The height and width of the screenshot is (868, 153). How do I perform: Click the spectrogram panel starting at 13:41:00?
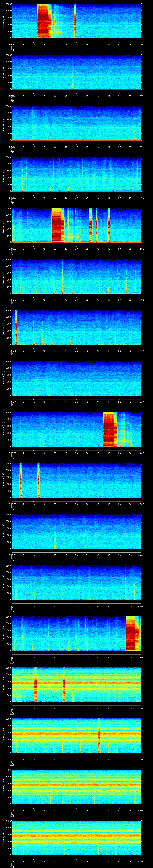pos(77,225)
